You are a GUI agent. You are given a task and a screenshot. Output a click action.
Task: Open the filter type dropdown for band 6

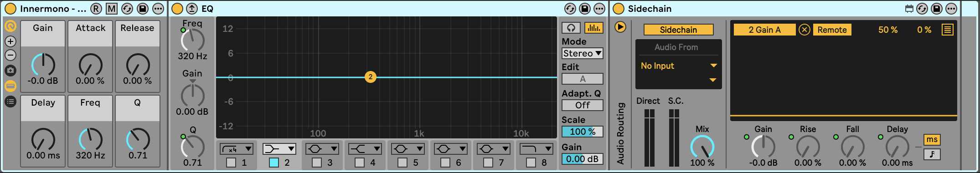451,149
